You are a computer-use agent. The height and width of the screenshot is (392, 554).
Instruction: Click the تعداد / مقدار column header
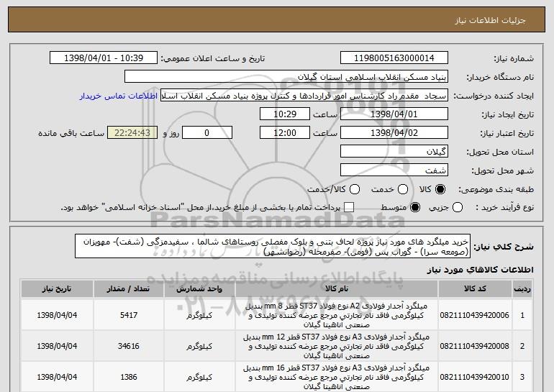128,289
